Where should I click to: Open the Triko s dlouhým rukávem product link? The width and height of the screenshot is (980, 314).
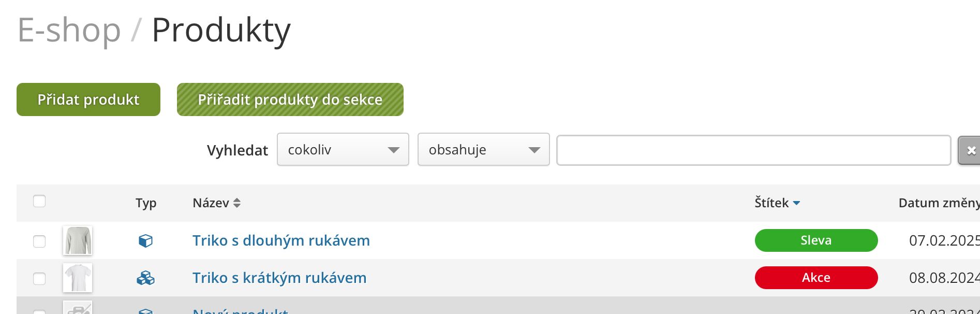point(281,240)
